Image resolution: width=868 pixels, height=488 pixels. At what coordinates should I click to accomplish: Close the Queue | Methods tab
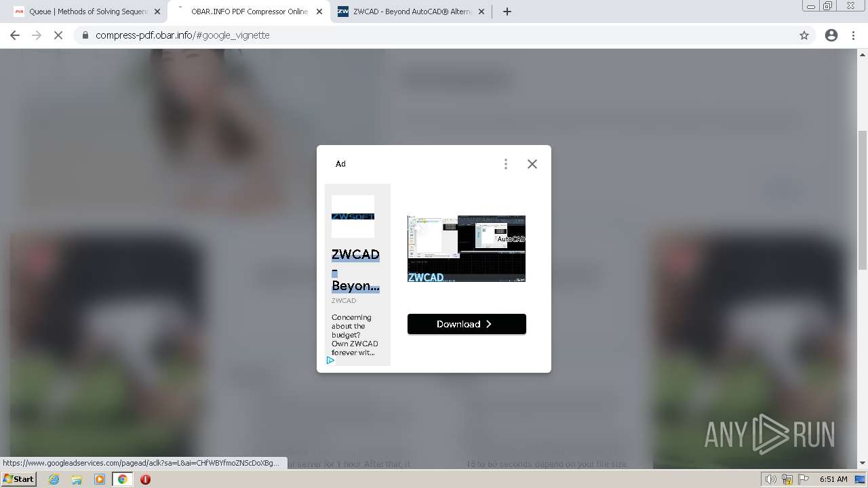pos(157,12)
